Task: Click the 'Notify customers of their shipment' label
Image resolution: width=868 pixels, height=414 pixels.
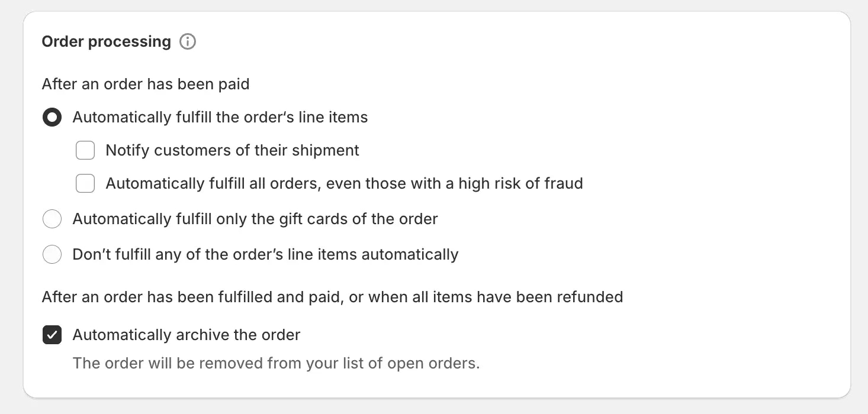Action: click(232, 150)
